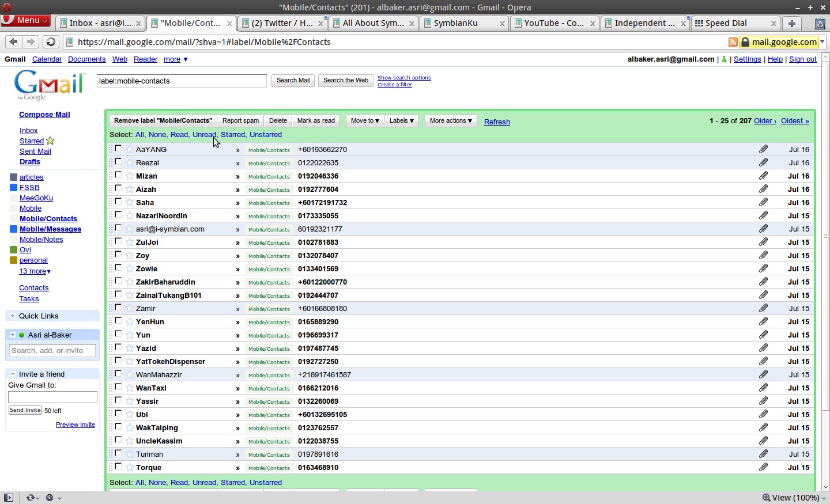The image size is (830, 504).
Task: Tick the checkbox for AaYANG
Action: click(x=118, y=149)
